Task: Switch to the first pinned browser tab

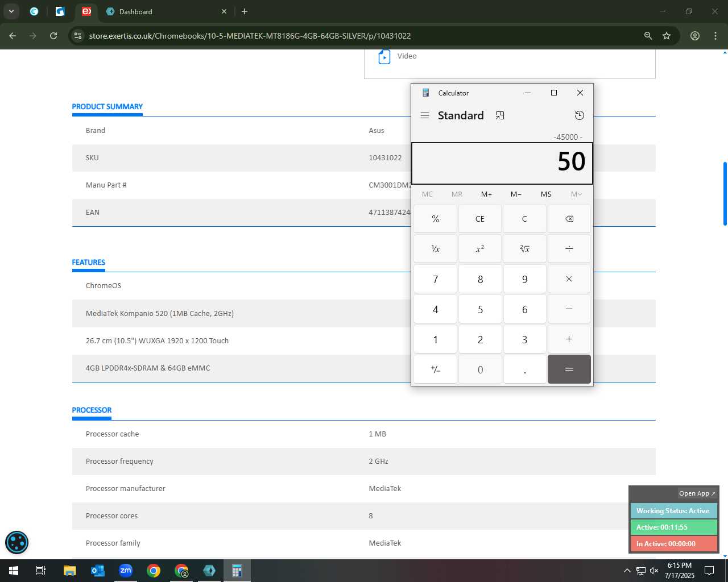Action: click(34, 11)
